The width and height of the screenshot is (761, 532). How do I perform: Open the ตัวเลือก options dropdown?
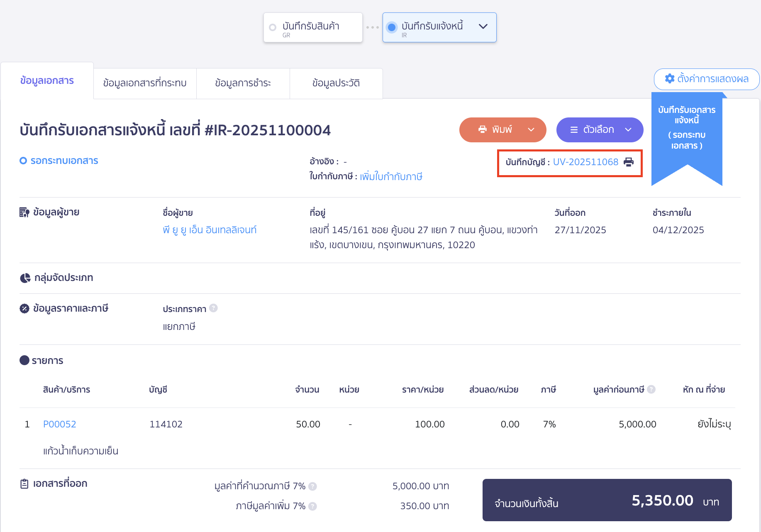[x=600, y=129]
